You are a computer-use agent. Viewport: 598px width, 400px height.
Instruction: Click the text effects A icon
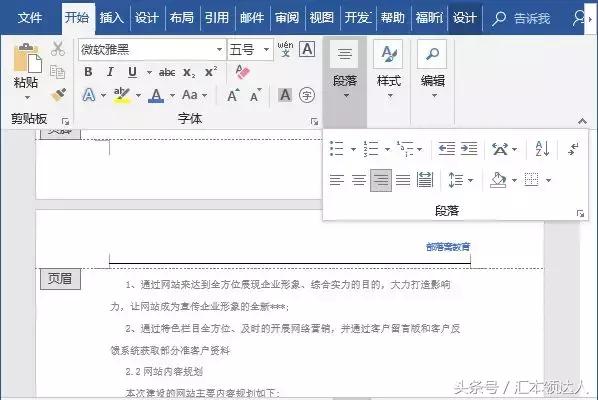point(89,95)
